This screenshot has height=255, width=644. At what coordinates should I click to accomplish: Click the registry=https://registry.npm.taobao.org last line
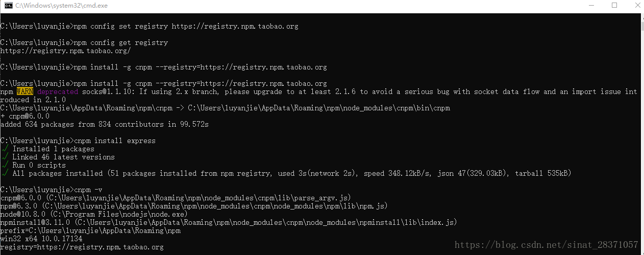pos(82,247)
